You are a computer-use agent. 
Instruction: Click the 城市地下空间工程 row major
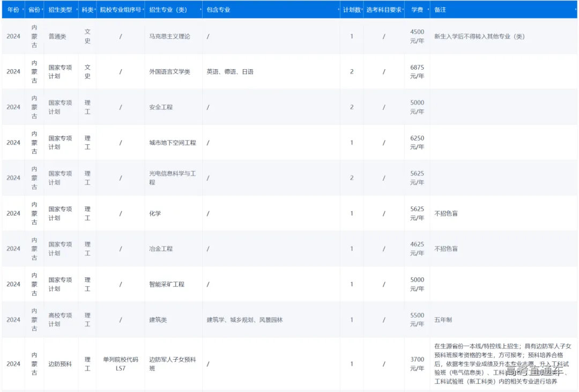(173, 143)
